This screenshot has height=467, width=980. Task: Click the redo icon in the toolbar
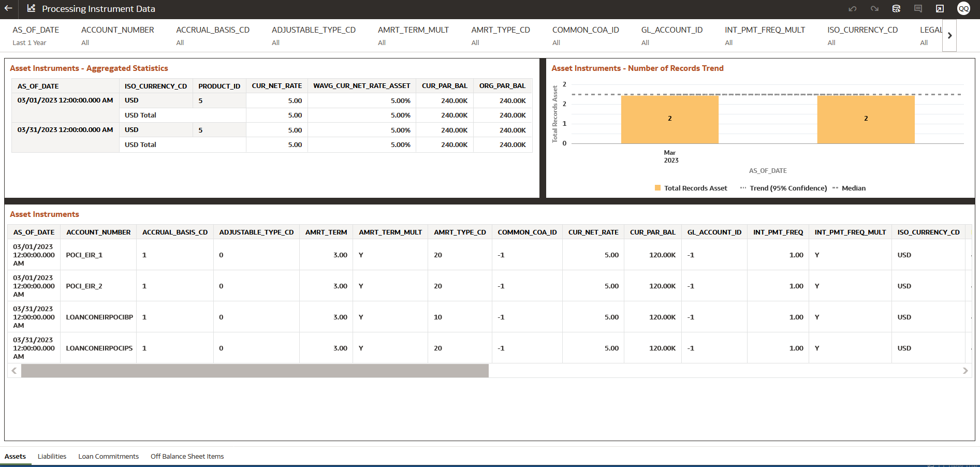pos(875,9)
